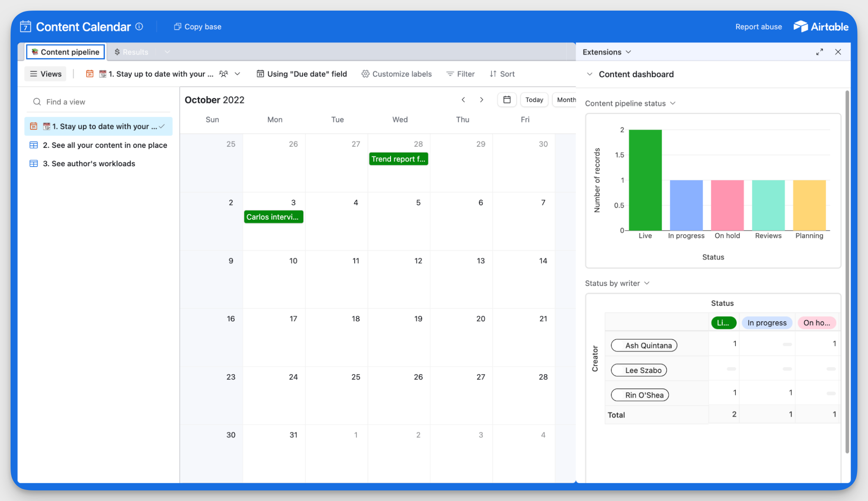Open the Content pipeline status chart dropdown
The height and width of the screenshot is (501, 868).
pos(674,103)
